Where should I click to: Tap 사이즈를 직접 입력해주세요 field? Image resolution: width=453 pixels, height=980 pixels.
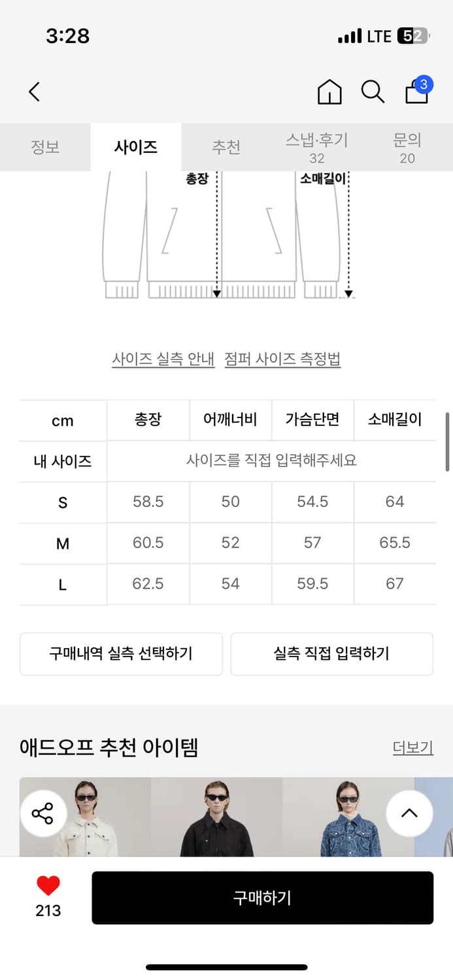pyautogui.click(x=271, y=461)
